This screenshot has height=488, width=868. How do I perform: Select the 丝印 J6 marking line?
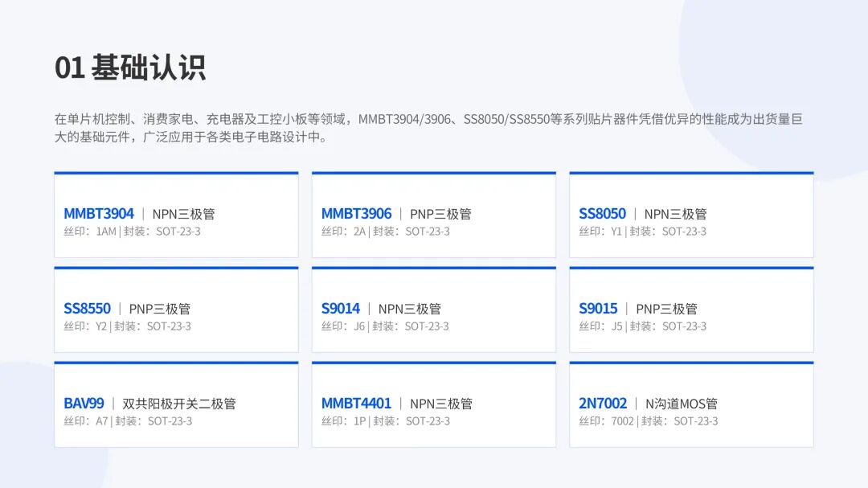pos(385,326)
